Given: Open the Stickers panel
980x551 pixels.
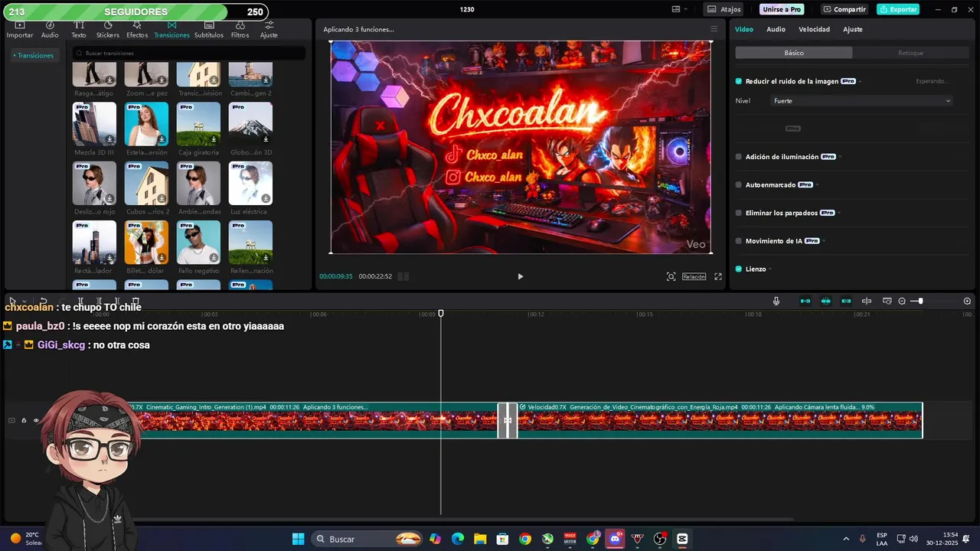Looking at the screenshot, I should 108,30.
